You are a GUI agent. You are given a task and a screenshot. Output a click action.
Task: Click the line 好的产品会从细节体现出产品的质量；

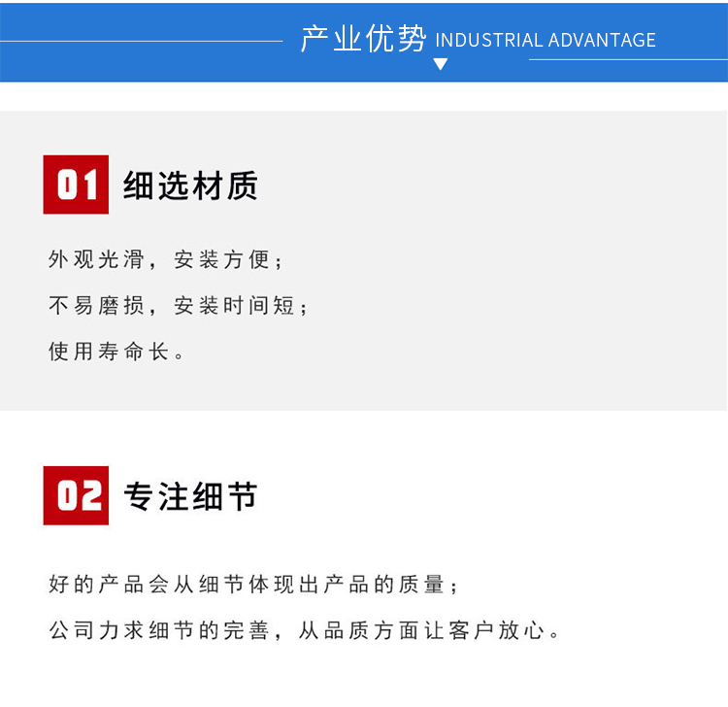coord(254,585)
